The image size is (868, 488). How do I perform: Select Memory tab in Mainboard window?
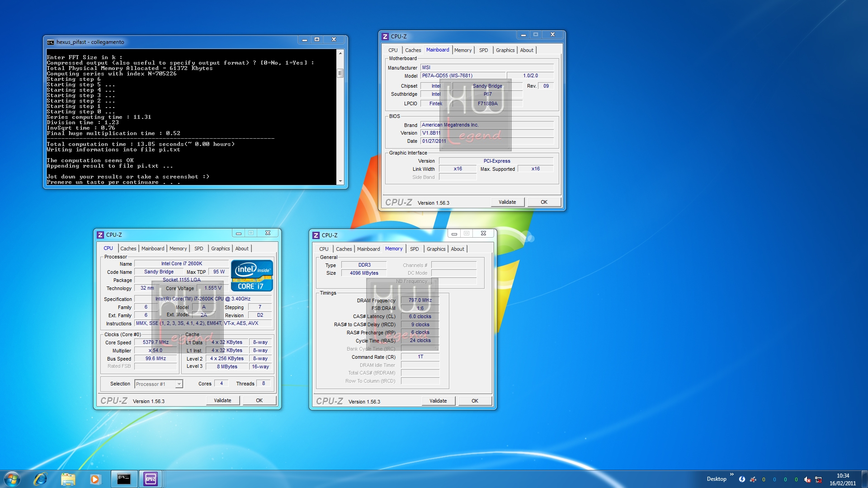coord(463,50)
